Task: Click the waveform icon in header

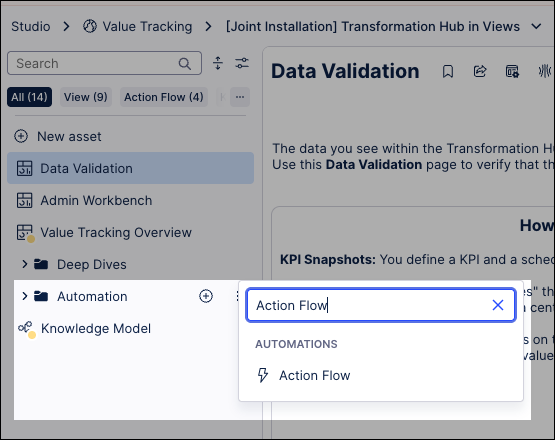Action: (x=545, y=71)
